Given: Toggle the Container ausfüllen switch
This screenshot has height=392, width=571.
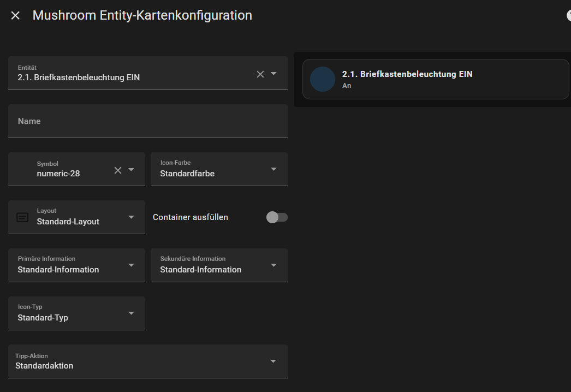Looking at the screenshot, I should (277, 217).
